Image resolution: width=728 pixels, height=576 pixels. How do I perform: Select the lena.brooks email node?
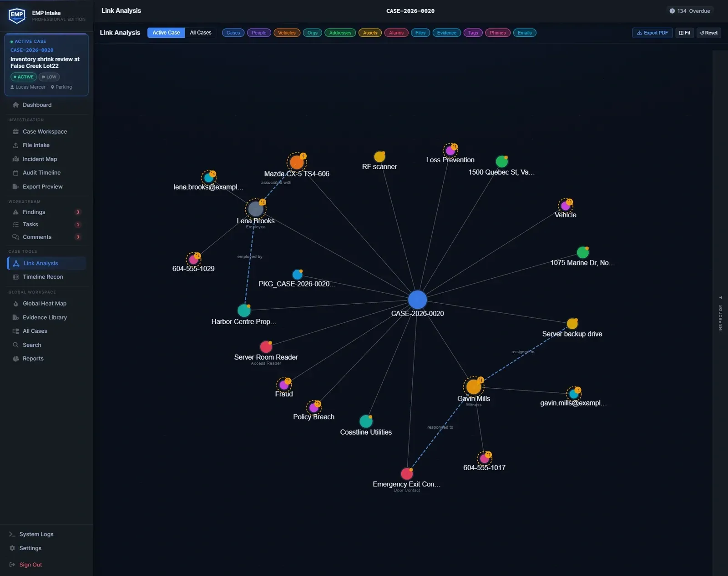(x=209, y=177)
